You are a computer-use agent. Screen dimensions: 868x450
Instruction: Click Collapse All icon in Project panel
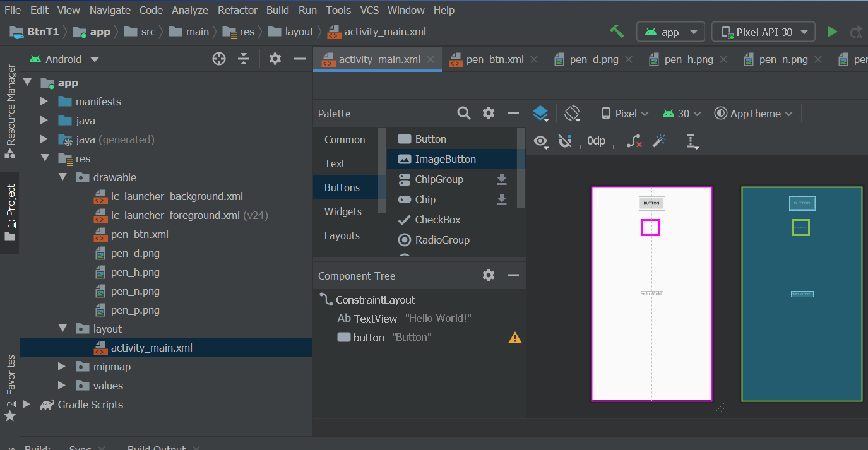tap(244, 59)
